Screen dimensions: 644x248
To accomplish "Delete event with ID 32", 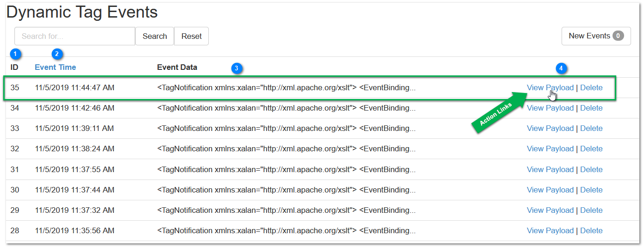I will click(x=591, y=149).
